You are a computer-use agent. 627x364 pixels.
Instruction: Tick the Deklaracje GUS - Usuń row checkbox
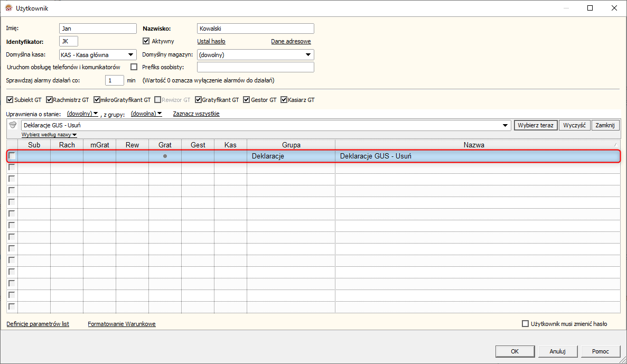12,156
